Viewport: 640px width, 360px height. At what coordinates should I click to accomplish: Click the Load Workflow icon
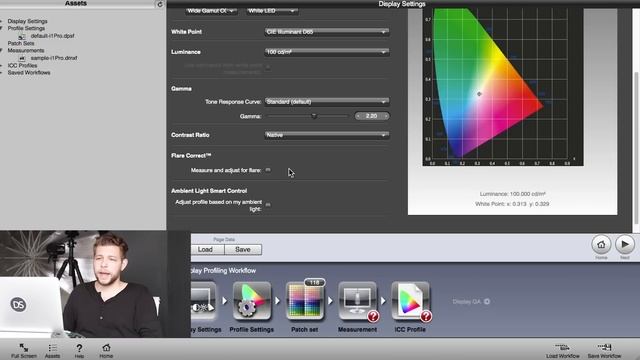[562, 348]
